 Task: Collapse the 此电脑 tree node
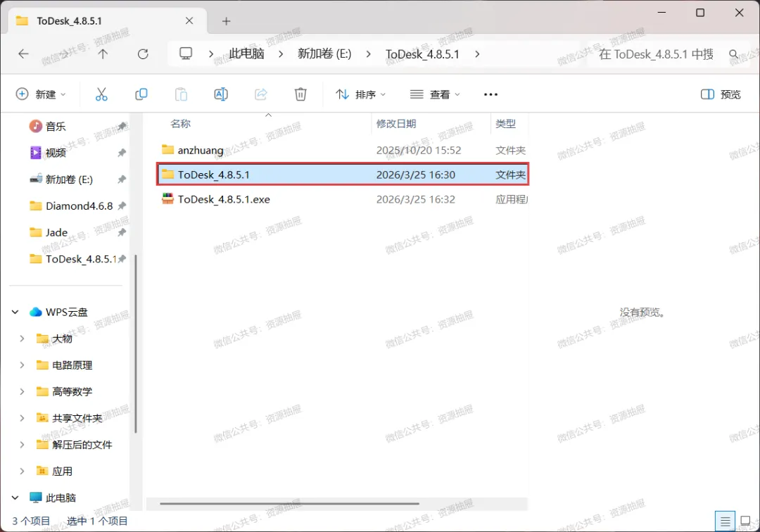15,498
